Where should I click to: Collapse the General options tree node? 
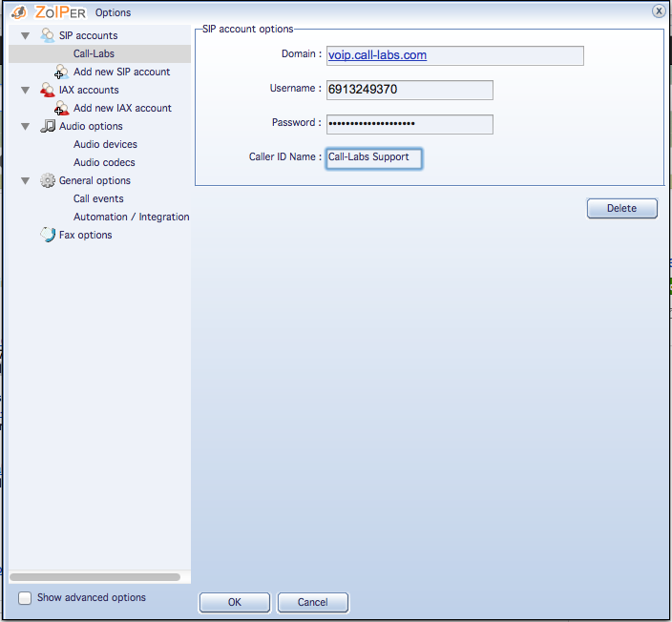pyautogui.click(x=25, y=181)
